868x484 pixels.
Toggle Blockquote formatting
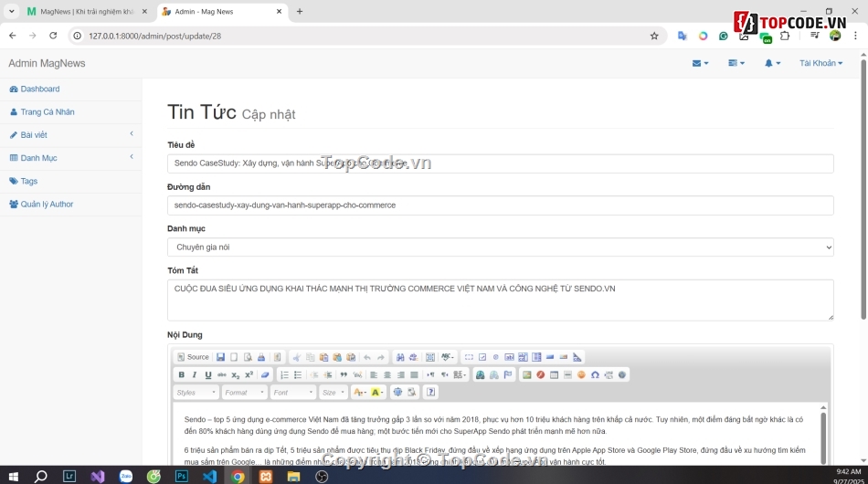point(344,375)
